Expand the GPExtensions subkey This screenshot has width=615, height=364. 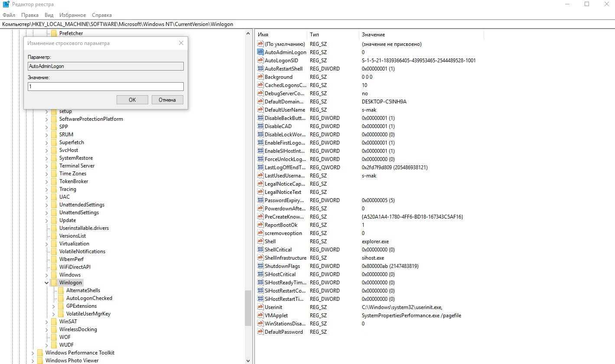[x=54, y=306]
